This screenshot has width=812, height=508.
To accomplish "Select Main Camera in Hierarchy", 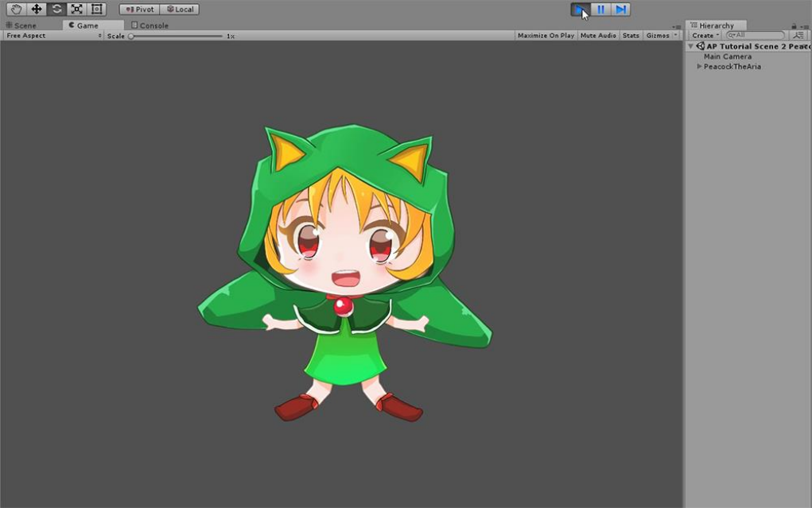I will coord(728,56).
